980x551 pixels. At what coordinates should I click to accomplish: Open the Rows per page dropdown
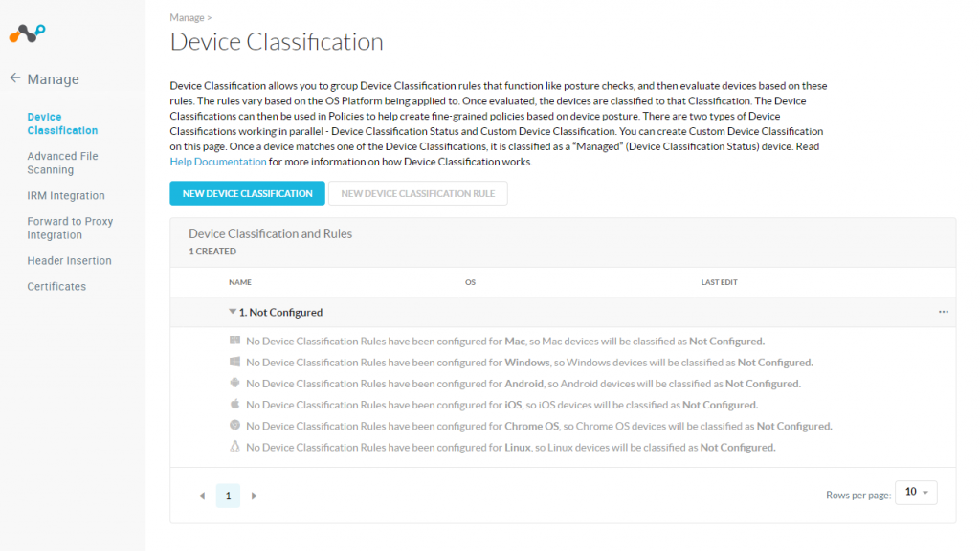coord(915,492)
